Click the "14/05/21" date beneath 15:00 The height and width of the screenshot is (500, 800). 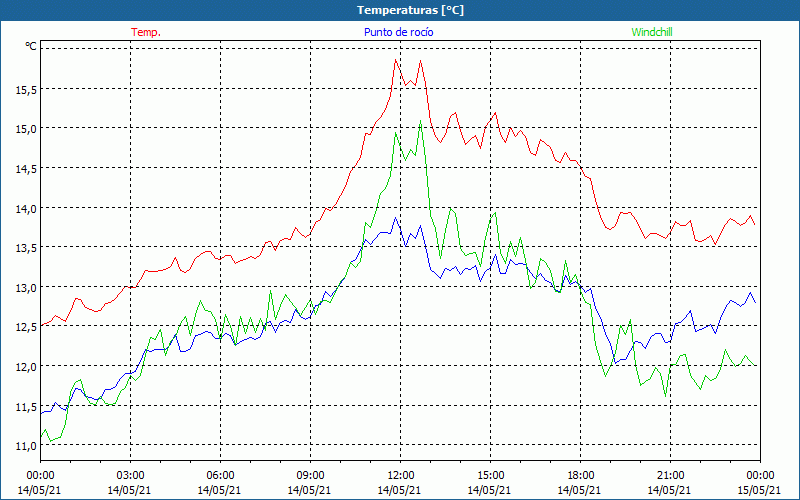pyautogui.click(x=490, y=490)
